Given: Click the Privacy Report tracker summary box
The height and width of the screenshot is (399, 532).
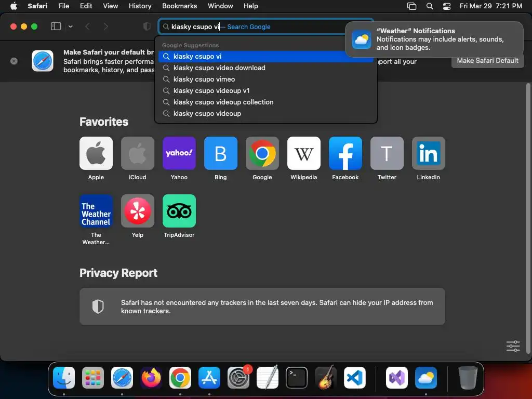Looking at the screenshot, I should point(262,307).
